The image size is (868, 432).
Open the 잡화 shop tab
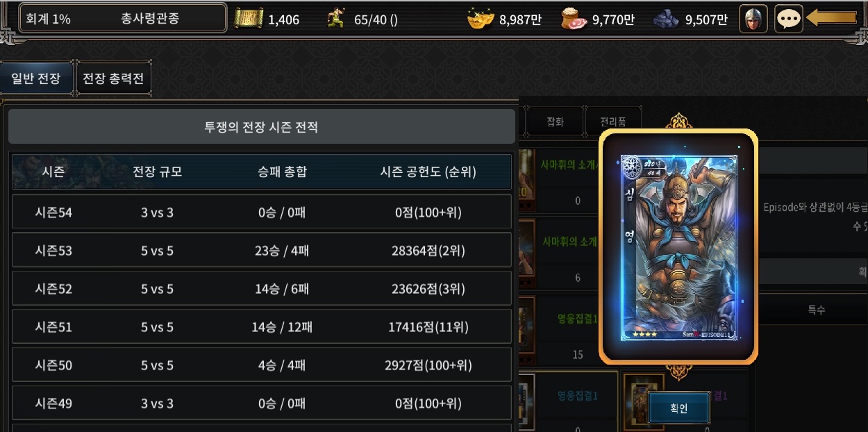(x=555, y=122)
